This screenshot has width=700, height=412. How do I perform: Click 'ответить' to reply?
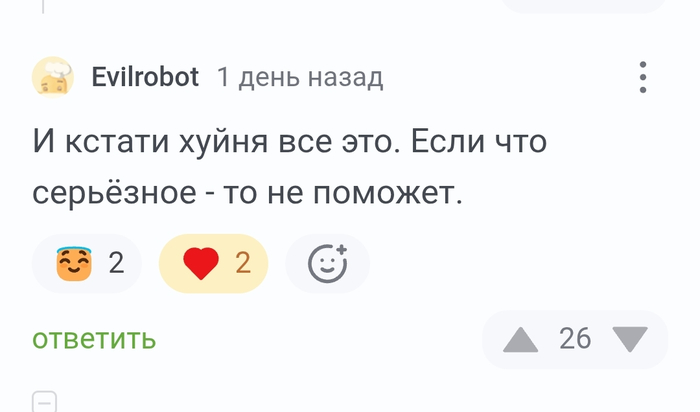point(94,339)
